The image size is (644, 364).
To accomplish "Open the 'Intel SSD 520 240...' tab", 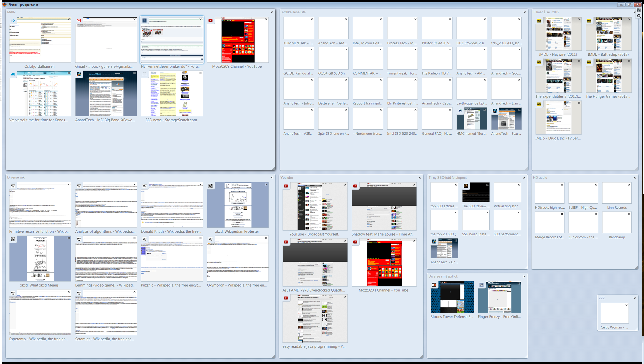I will pyautogui.click(x=402, y=119).
